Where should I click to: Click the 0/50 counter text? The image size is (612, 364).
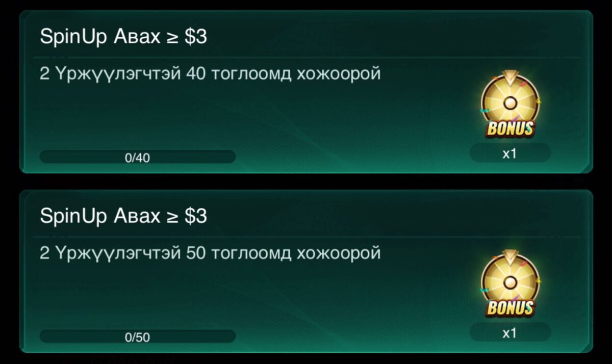[138, 337]
